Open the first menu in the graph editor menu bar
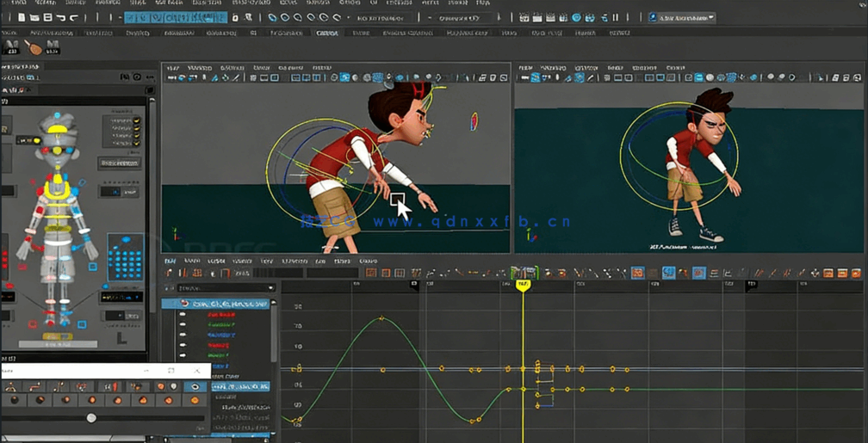The image size is (868, 443). tap(170, 261)
